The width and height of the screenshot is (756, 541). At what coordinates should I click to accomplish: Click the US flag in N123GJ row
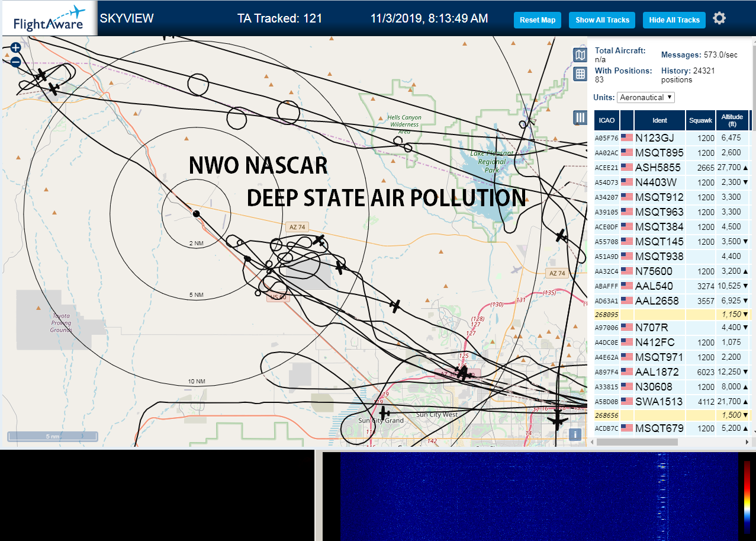coord(627,137)
